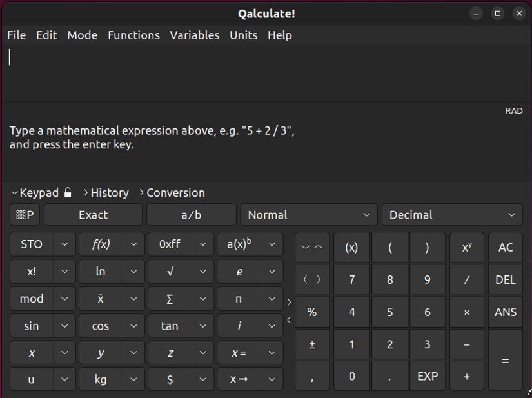
Task: Expand the History section
Action: coord(106,193)
